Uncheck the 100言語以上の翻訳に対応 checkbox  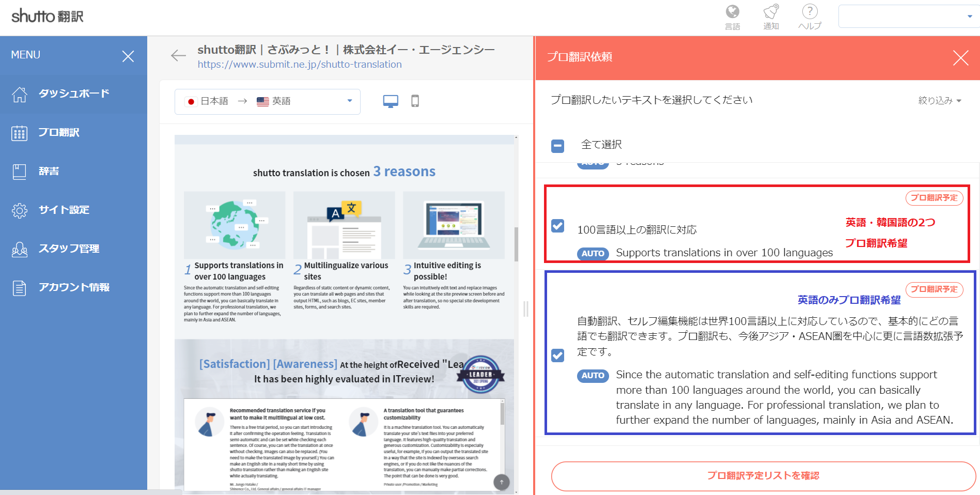click(x=558, y=226)
